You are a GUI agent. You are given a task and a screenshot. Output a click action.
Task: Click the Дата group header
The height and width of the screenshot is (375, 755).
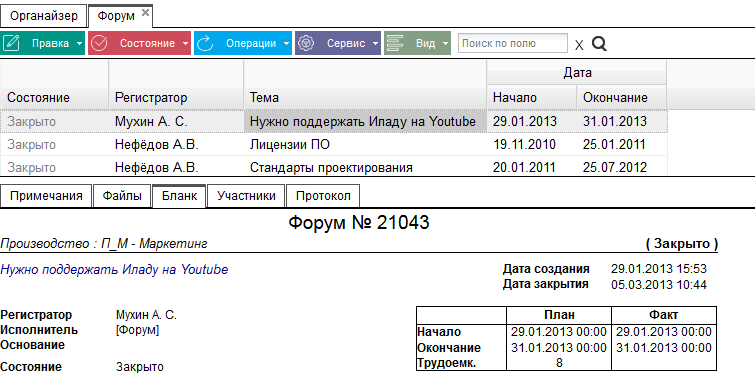[577, 73]
